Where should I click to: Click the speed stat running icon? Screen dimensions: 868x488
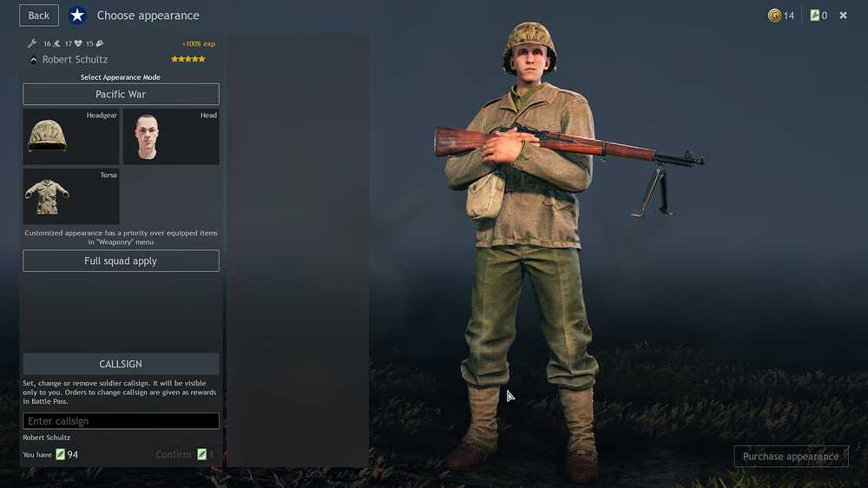[56, 43]
